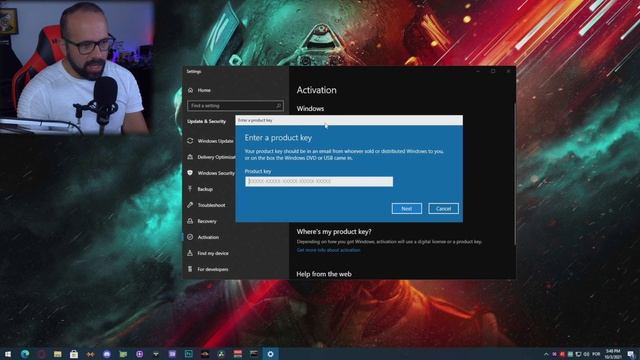Image resolution: width=640 pixels, height=360 pixels.
Task: Minimize the Settings window
Action: click(x=478, y=71)
